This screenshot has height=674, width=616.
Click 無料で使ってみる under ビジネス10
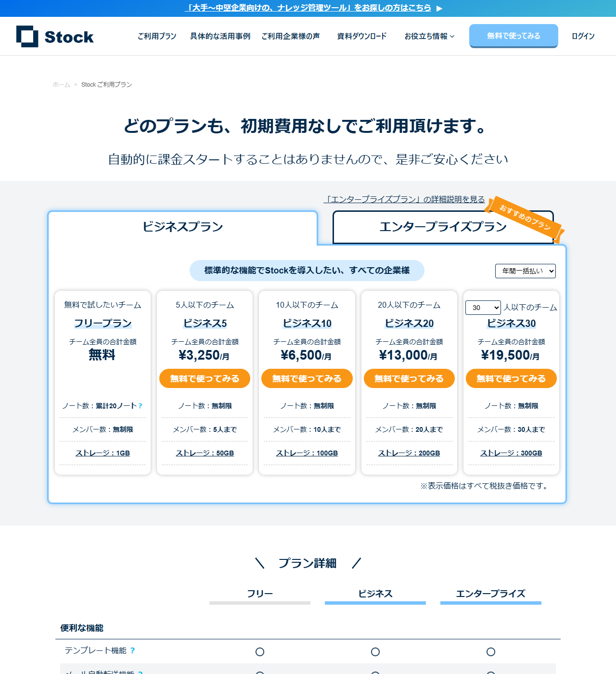(307, 378)
